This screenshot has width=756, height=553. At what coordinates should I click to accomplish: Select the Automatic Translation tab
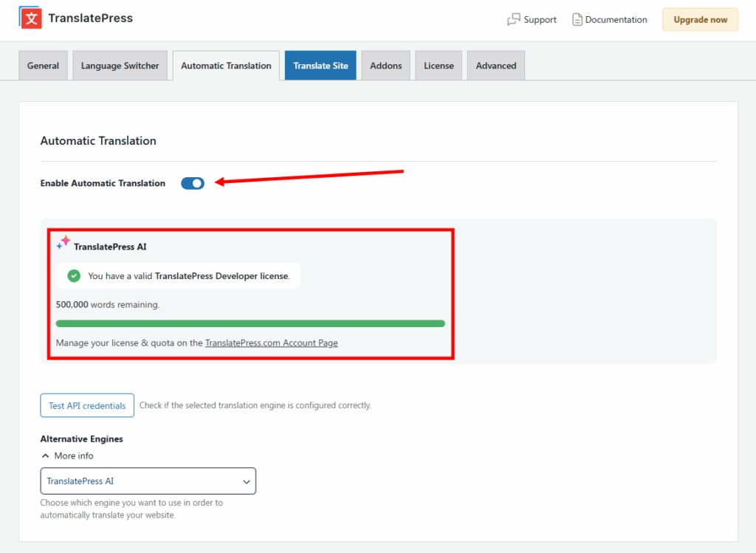point(226,66)
